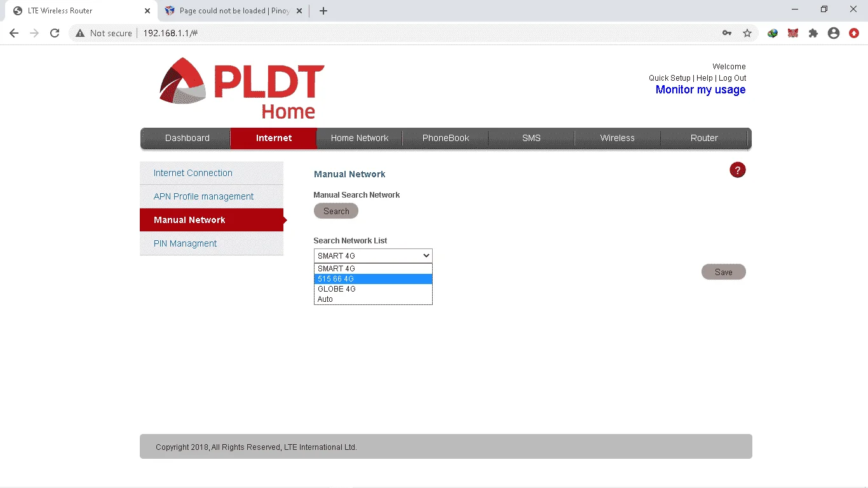Open Monitor my usage link
This screenshot has width=868, height=488.
[701, 90]
